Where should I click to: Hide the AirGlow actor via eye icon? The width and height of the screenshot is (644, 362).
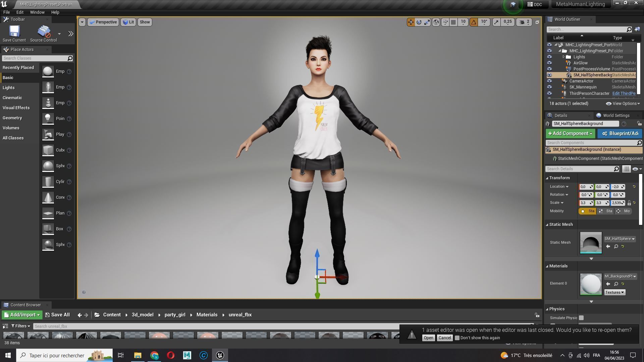549,63
